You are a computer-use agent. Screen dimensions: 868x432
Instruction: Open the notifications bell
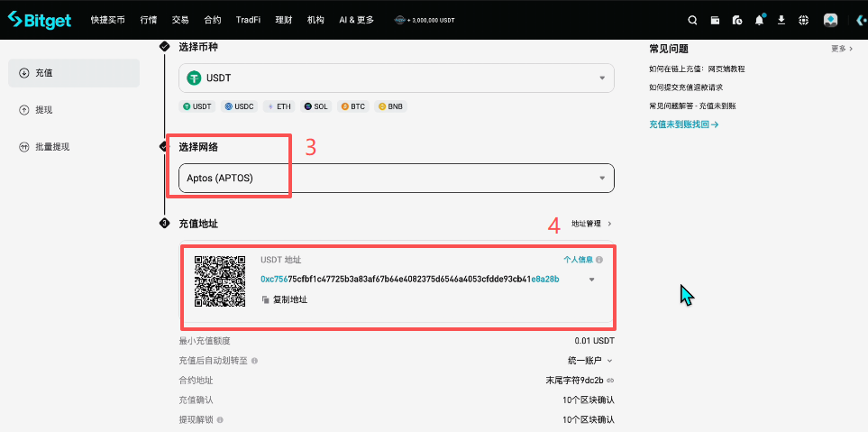(760, 20)
